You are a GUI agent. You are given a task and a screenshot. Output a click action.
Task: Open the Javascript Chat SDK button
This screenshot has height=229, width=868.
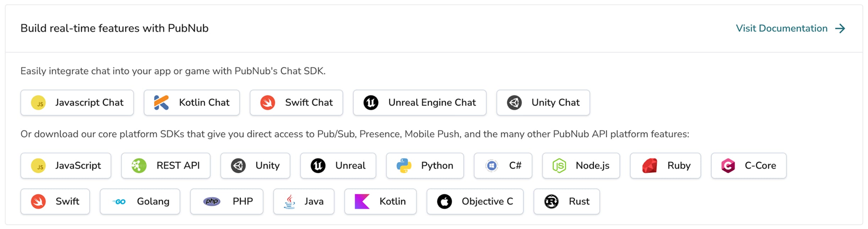coord(77,103)
